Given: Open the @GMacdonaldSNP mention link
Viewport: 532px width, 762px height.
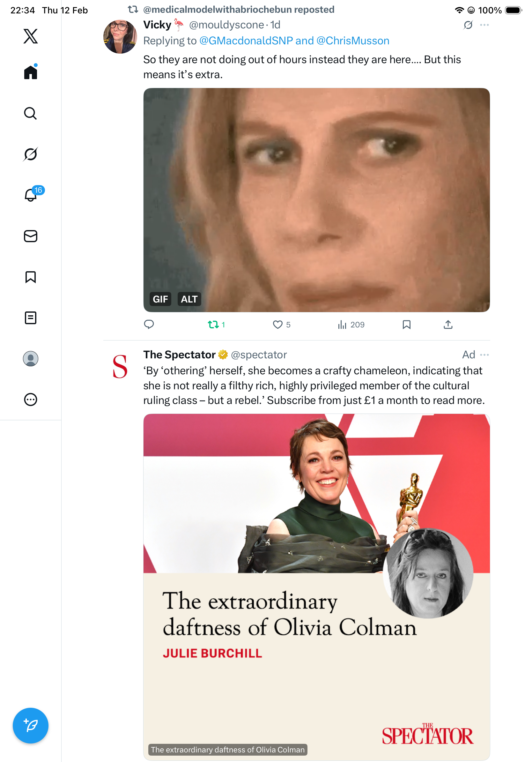Looking at the screenshot, I should click(246, 41).
